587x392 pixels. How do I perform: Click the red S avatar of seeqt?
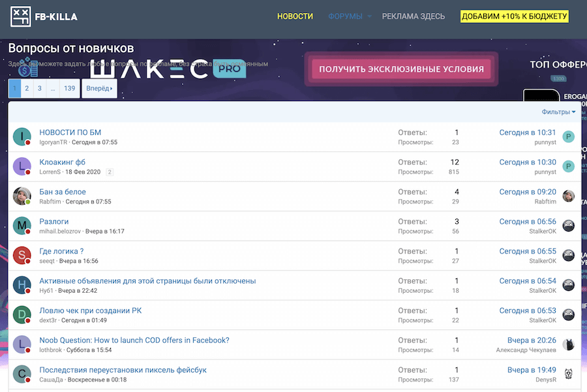point(22,256)
